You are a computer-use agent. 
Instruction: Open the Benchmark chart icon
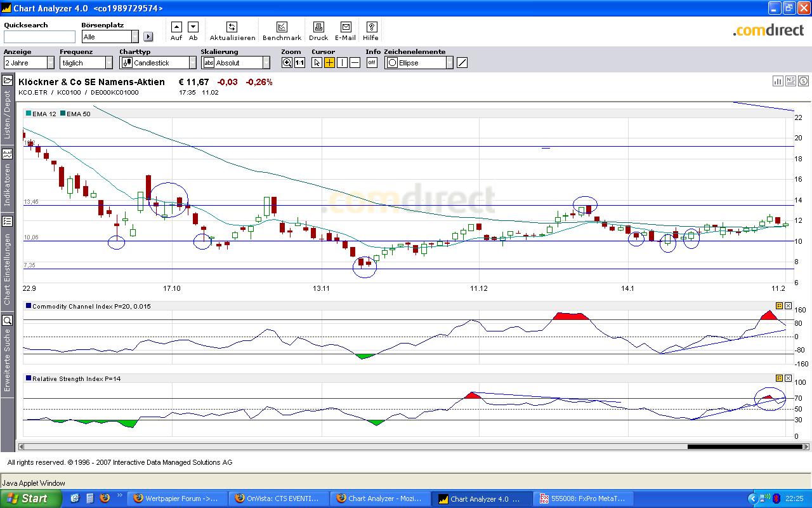tap(282, 27)
